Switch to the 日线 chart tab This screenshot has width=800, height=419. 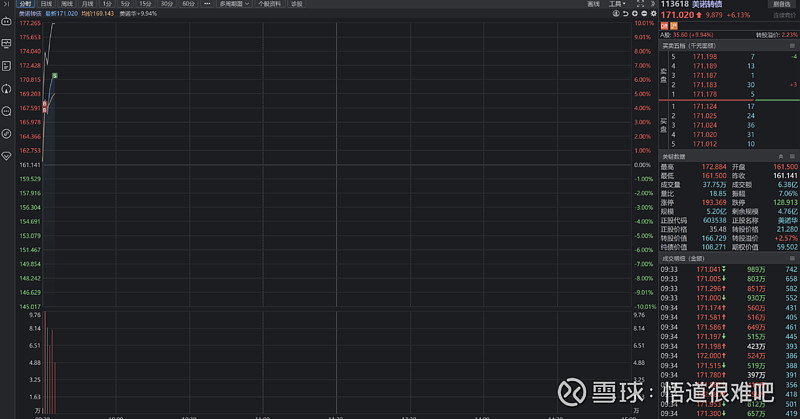click(46, 4)
